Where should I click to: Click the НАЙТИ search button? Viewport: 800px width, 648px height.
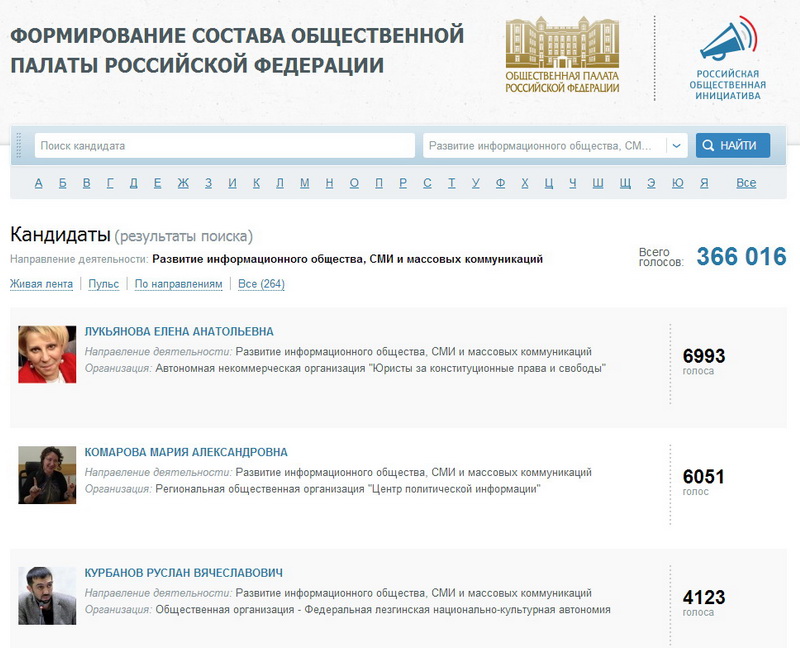pyautogui.click(x=733, y=145)
